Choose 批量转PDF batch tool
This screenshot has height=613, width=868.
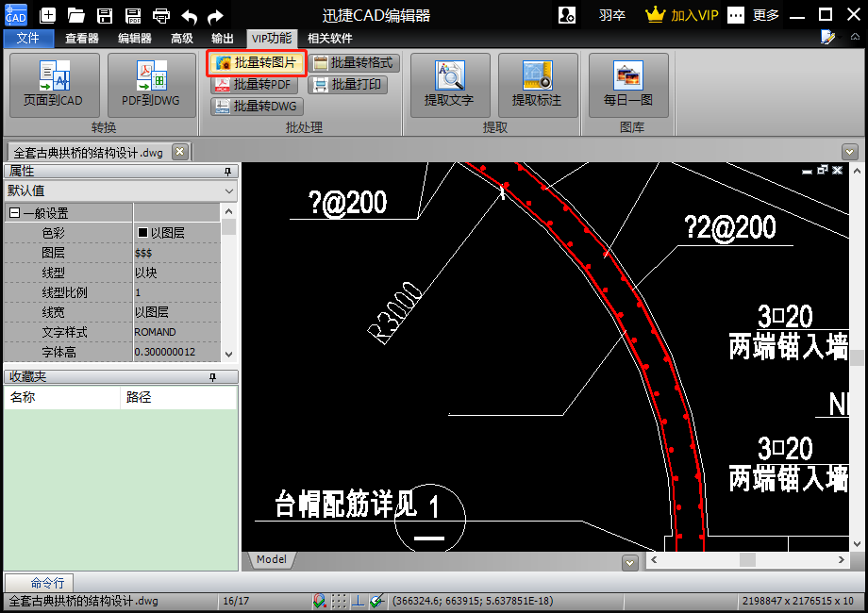[x=254, y=84]
